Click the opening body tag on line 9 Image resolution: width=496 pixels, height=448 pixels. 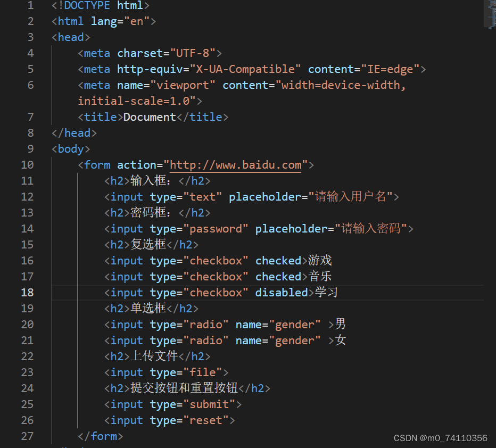click(x=71, y=149)
